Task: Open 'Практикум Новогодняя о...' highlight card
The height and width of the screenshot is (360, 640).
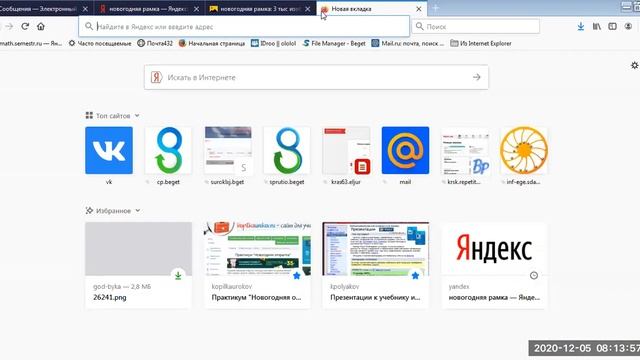Action: [257, 265]
